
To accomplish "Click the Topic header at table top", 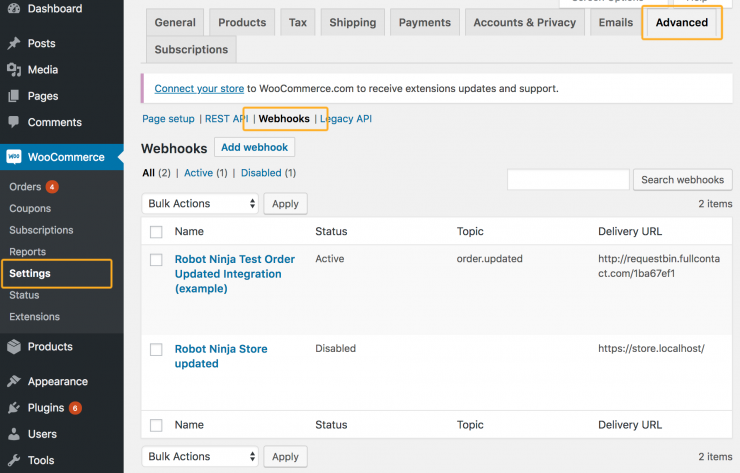I will pyautogui.click(x=470, y=231).
